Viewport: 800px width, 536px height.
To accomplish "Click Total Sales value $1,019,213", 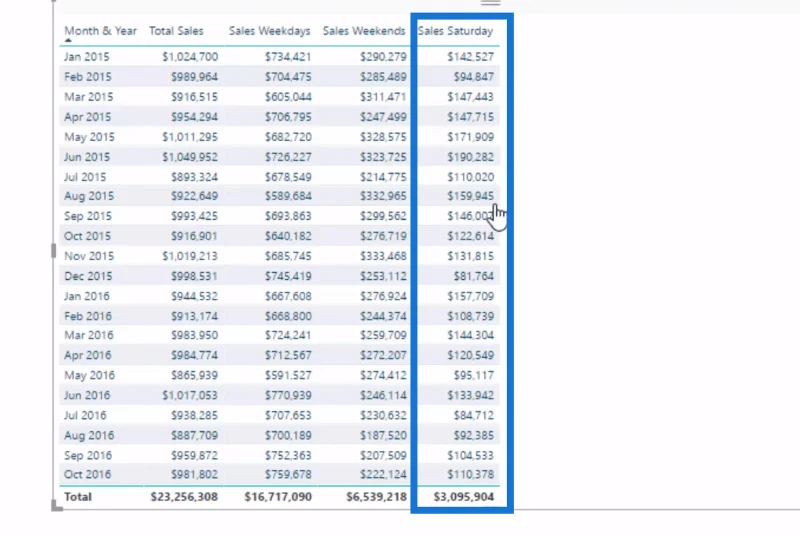I will [x=190, y=256].
